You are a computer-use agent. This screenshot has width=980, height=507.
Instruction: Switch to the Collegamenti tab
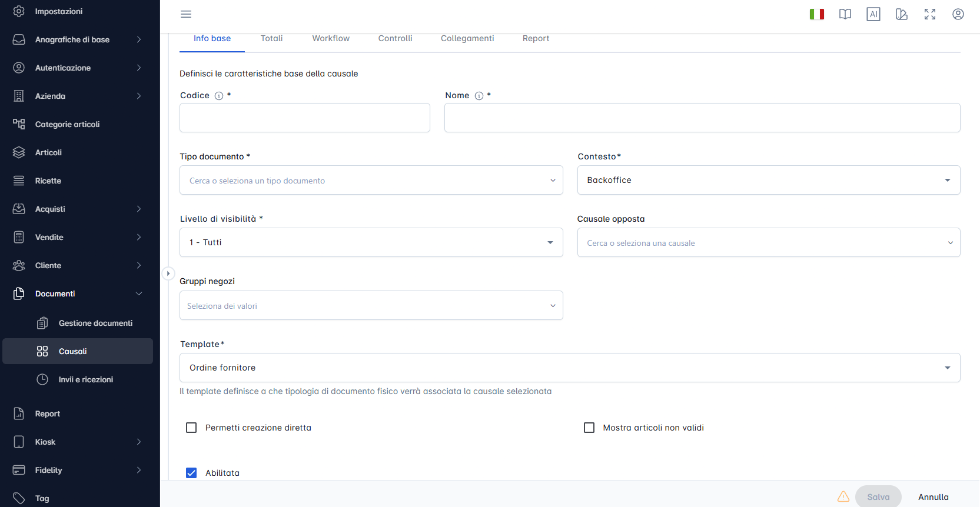[467, 38]
